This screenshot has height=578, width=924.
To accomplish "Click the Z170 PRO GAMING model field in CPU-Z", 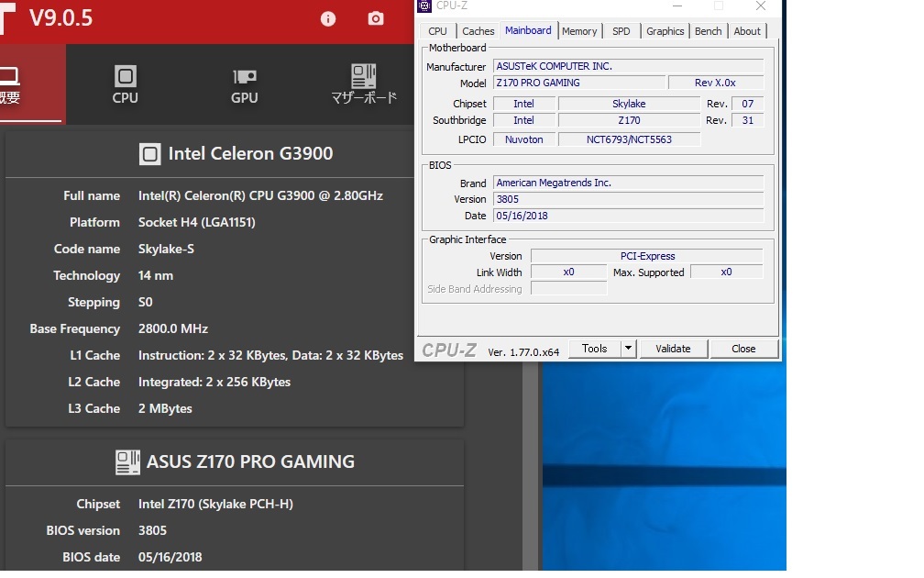I will 578,83.
